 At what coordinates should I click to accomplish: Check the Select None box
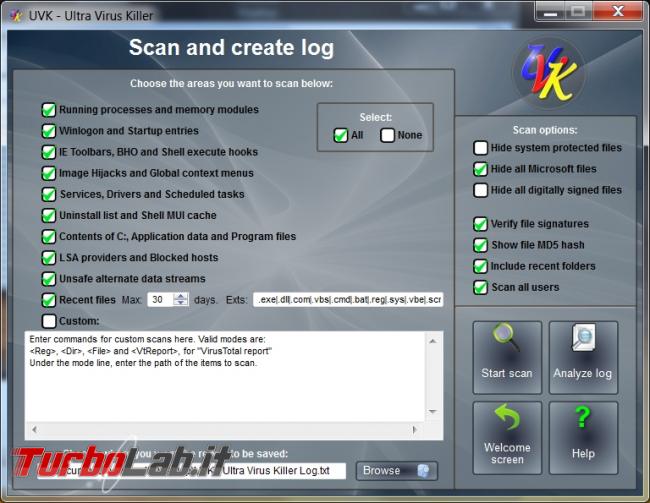pyautogui.click(x=387, y=136)
